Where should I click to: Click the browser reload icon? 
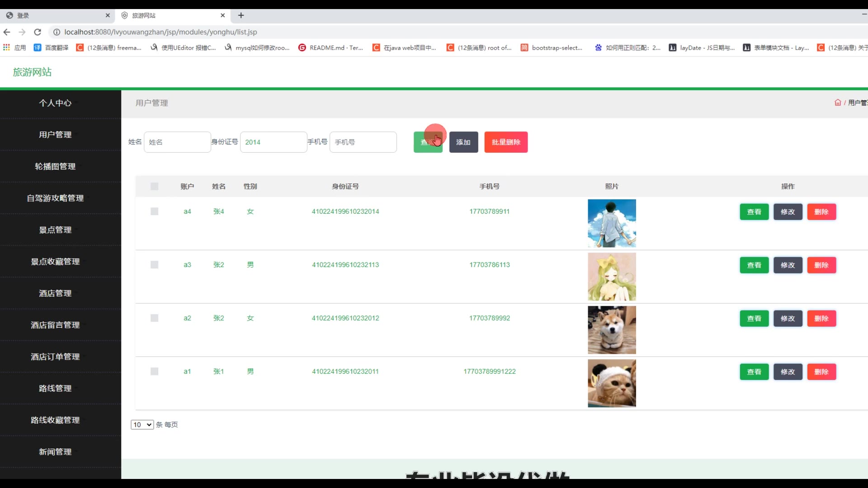point(38,32)
